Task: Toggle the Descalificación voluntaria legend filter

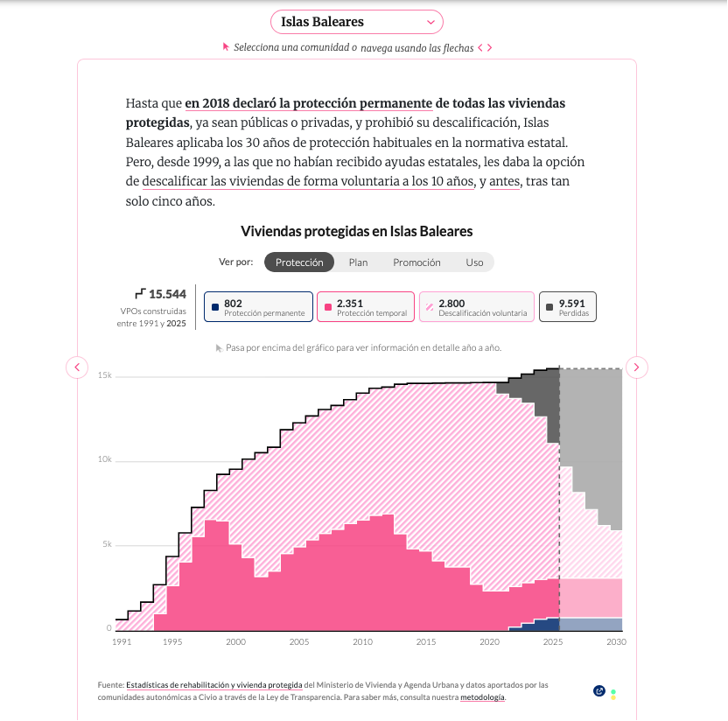Action: coord(477,307)
